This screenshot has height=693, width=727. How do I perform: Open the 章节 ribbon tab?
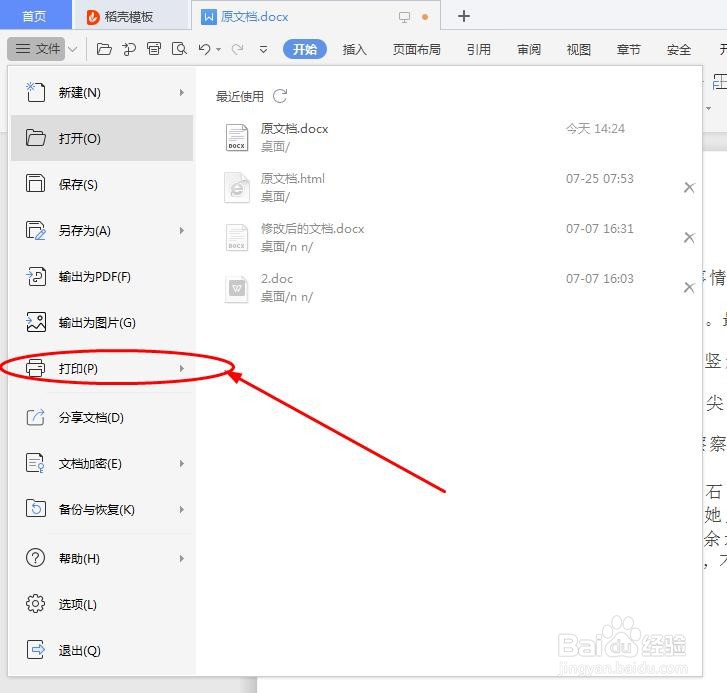pos(629,49)
